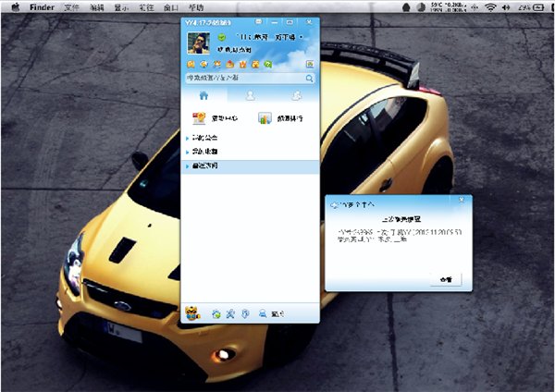The image size is (555, 392).
Task: Open the red-roofed house shortcut icon
Action: (x=230, y=64)
